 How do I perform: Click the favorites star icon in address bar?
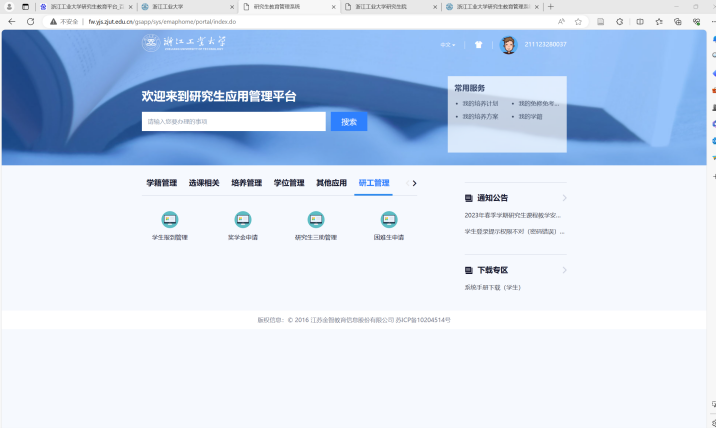pyautogui.click(x=578, y=21)
